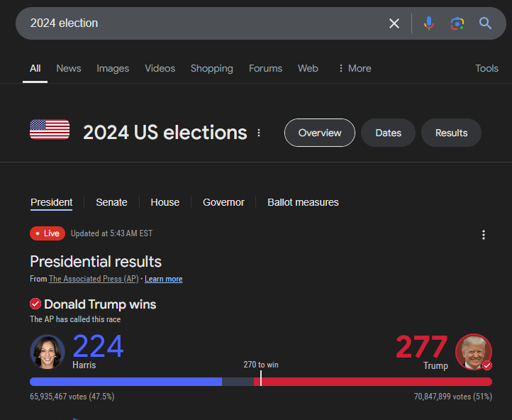Switch to the Forums search tab
The image size is (512, 420).
tap(265, 68)
